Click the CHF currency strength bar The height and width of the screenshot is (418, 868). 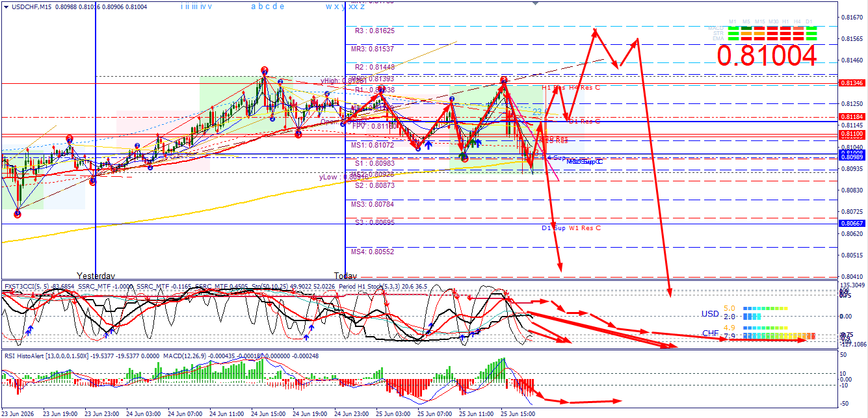[779, 335]
